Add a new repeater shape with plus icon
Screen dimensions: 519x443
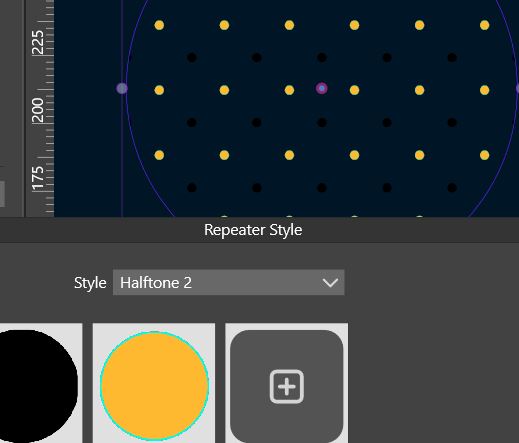[x=287, y=386]
